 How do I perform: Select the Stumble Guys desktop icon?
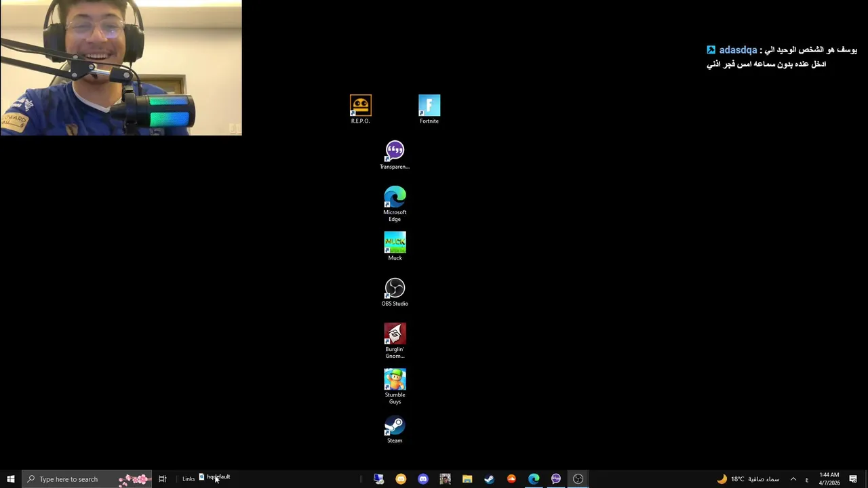[395, 387]
